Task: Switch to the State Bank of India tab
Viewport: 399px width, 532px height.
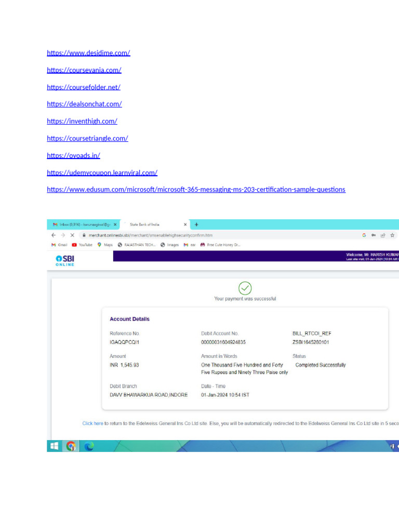Action: [155, 224]
